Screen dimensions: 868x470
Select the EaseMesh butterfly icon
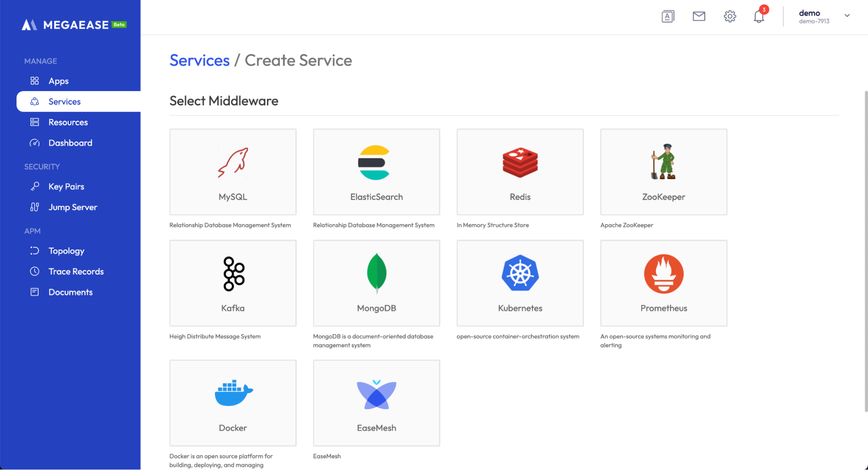[x=376, y=394]
